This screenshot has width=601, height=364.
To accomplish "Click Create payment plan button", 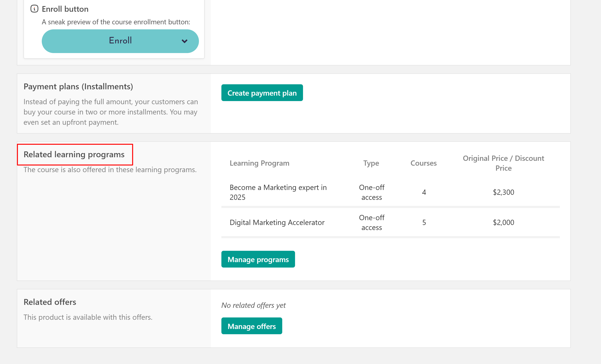I will (x=262, y=93).
